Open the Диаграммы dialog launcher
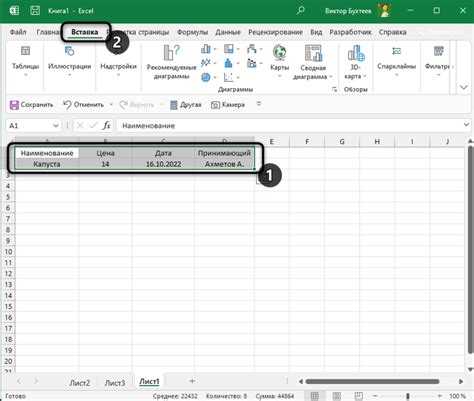 [334, 89]
